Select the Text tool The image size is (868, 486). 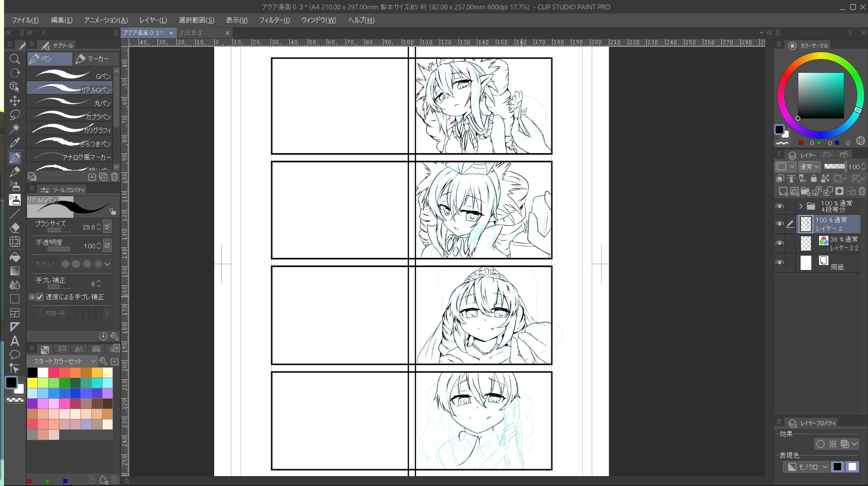14,341
